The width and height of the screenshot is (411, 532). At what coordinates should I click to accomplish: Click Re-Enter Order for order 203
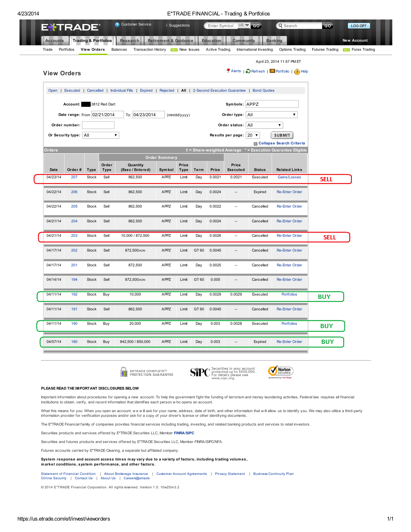289,236
